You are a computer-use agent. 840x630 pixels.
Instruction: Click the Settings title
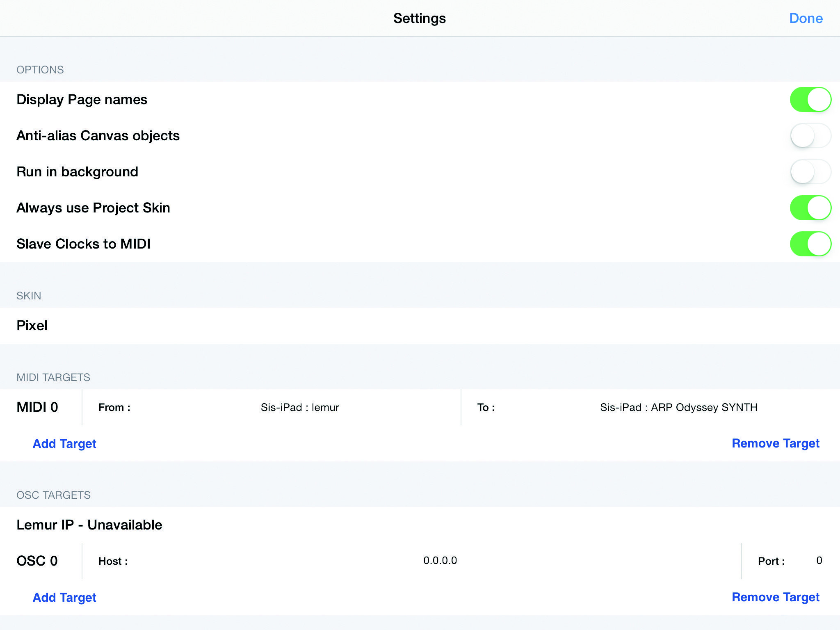point(420,18)
